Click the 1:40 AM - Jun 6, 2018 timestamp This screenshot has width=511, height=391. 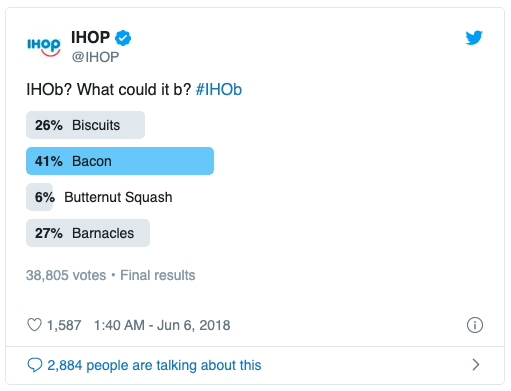[162, 325]
